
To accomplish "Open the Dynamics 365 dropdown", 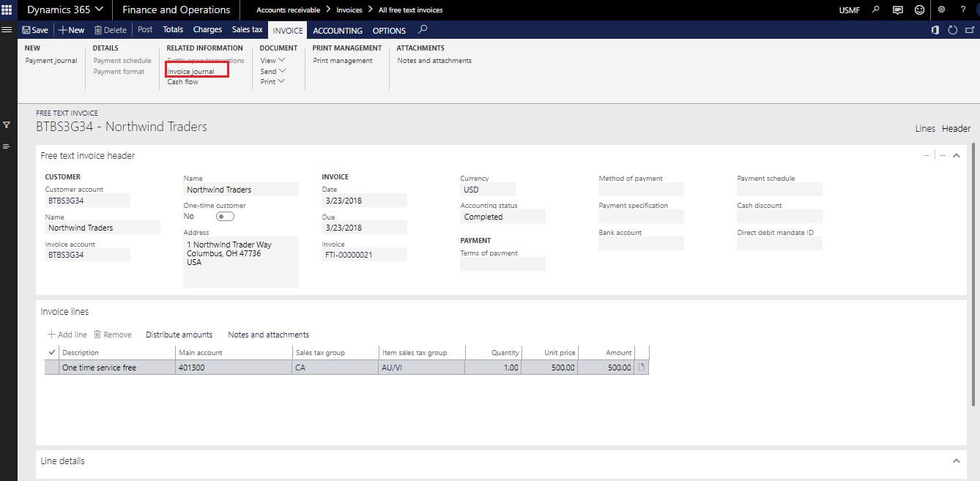I will [65, 10].
